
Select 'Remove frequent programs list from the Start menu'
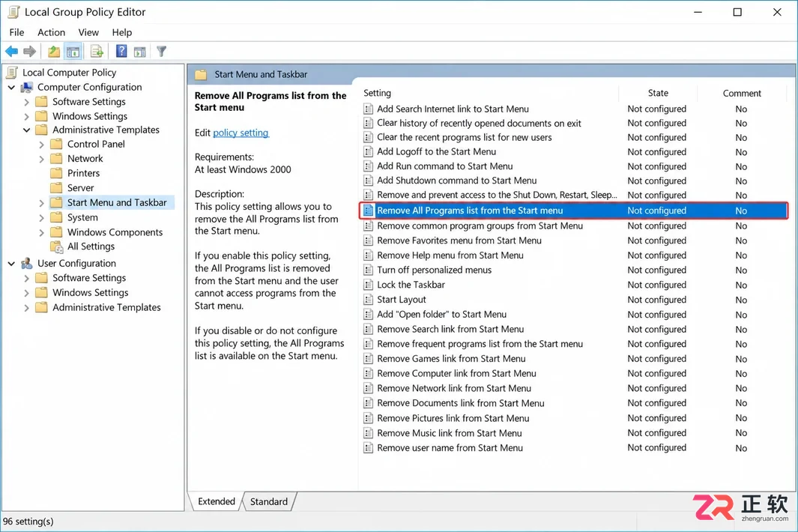click(x=480, y=344)
